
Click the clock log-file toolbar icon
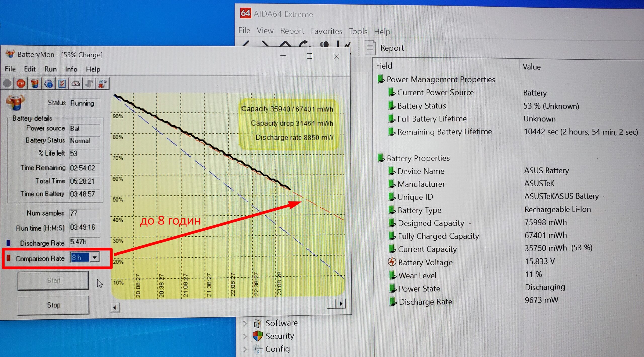pos(103,84)
